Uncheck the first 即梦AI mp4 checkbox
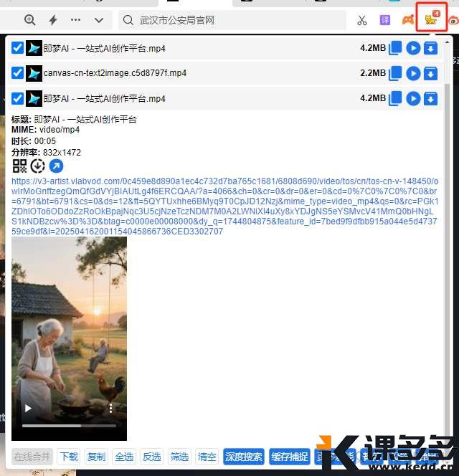 [x=18, y=48]
